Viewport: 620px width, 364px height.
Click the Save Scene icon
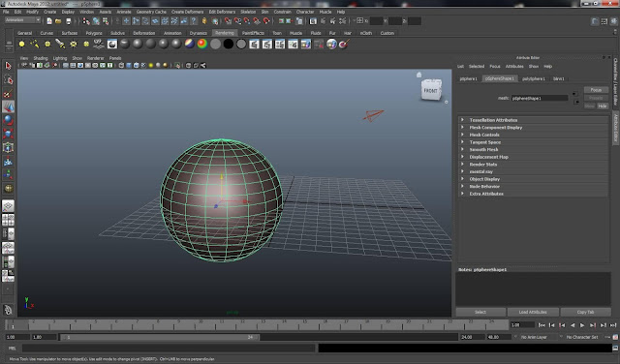pyautogui.click(x=69, y=21)
